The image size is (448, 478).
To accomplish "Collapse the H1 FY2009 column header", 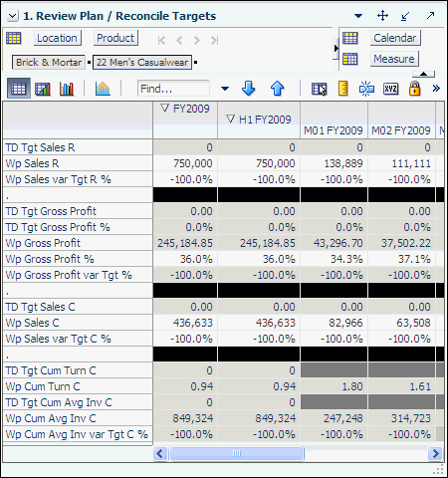I will [230, 119].
